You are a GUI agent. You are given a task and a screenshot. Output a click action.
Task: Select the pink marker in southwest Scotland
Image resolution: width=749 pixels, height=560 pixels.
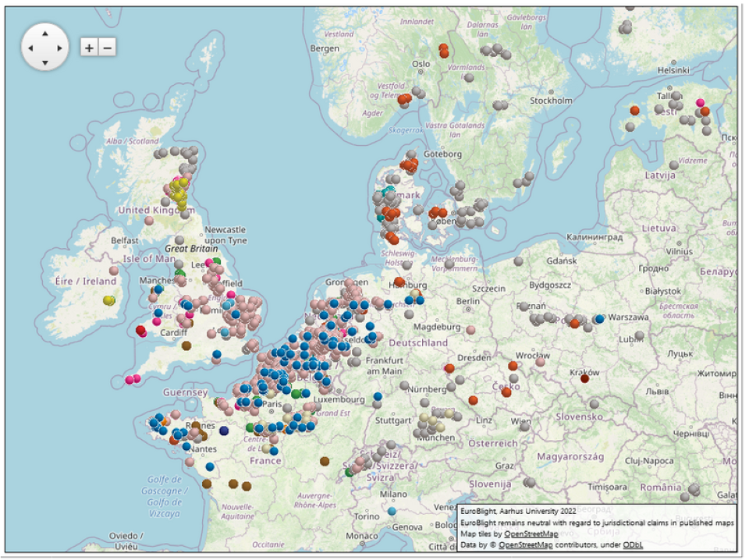click(x=149, y=221)
